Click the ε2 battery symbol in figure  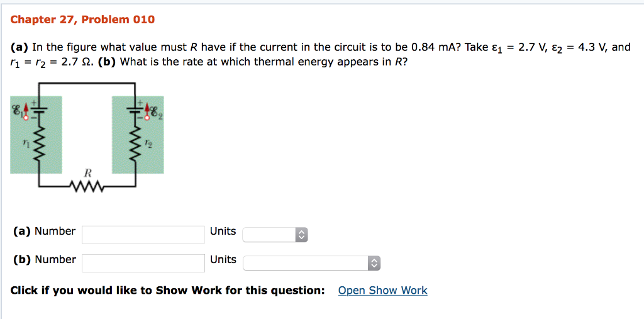point(135,109)
